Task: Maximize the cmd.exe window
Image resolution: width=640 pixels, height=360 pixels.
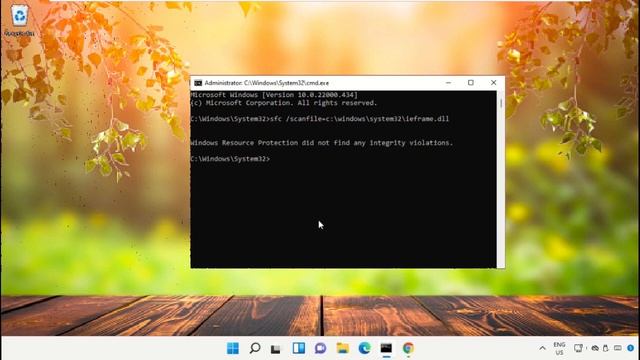Action: (471, 83)
